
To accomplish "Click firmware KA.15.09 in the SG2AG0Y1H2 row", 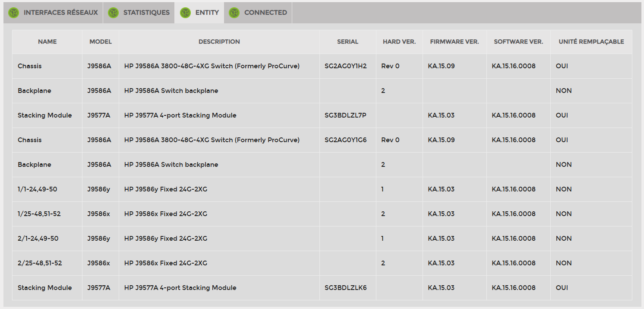I will pyautogui.click(x=442, y=66).
